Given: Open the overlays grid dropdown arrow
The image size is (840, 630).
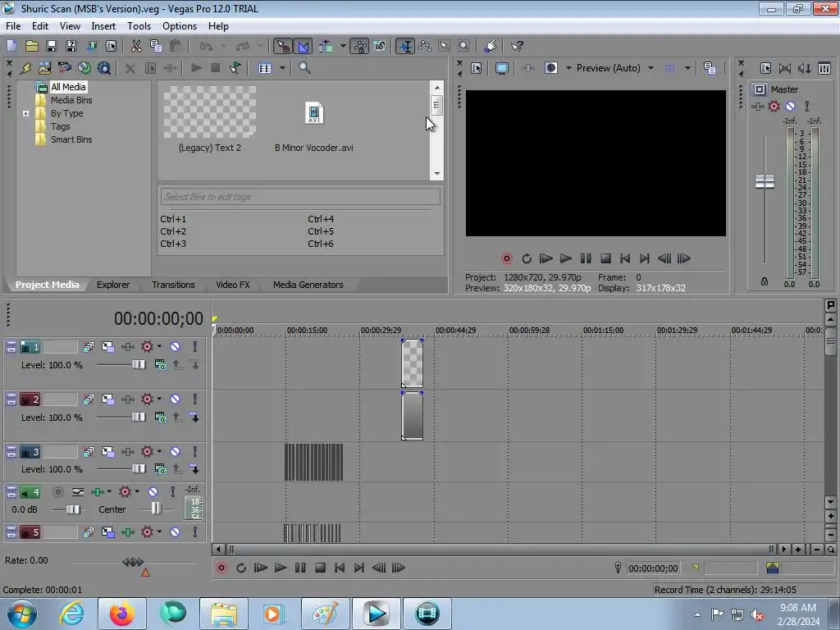Looking at the screenshot, I should [687, 68].
